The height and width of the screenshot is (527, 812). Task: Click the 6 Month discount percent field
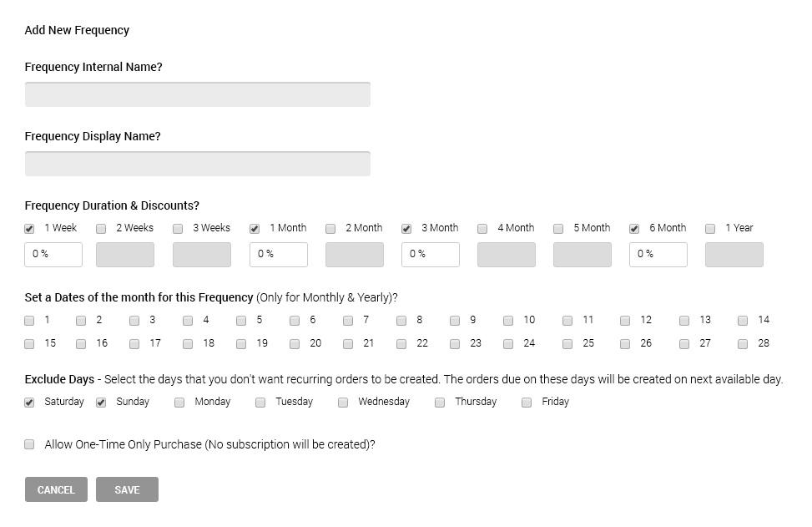[658, 255]
